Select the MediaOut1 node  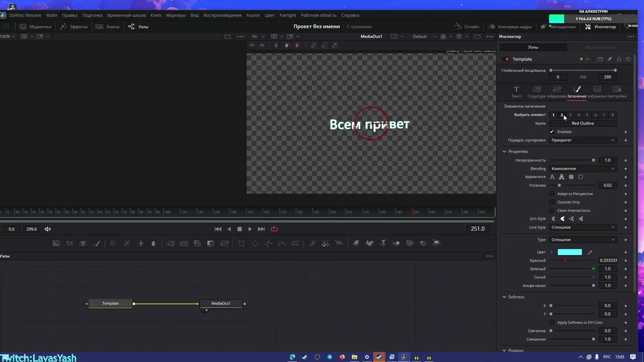[221, 303]
